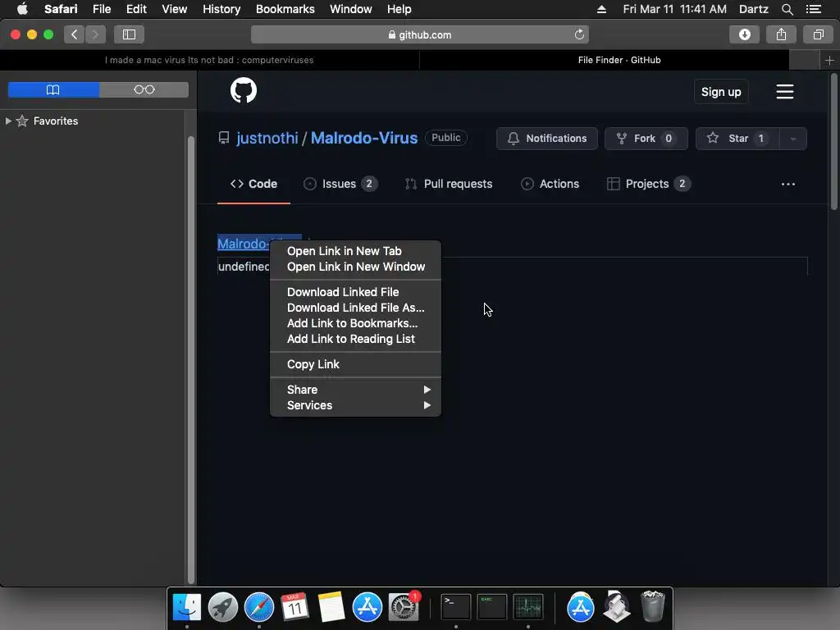Click the Safari forward arrow
Screen dimensions: 840x630
coord(95,34)
